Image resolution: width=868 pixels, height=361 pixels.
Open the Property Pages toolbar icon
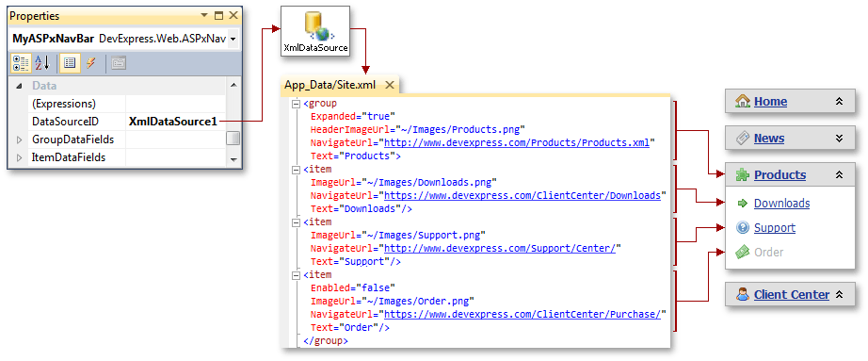[119, 64]
